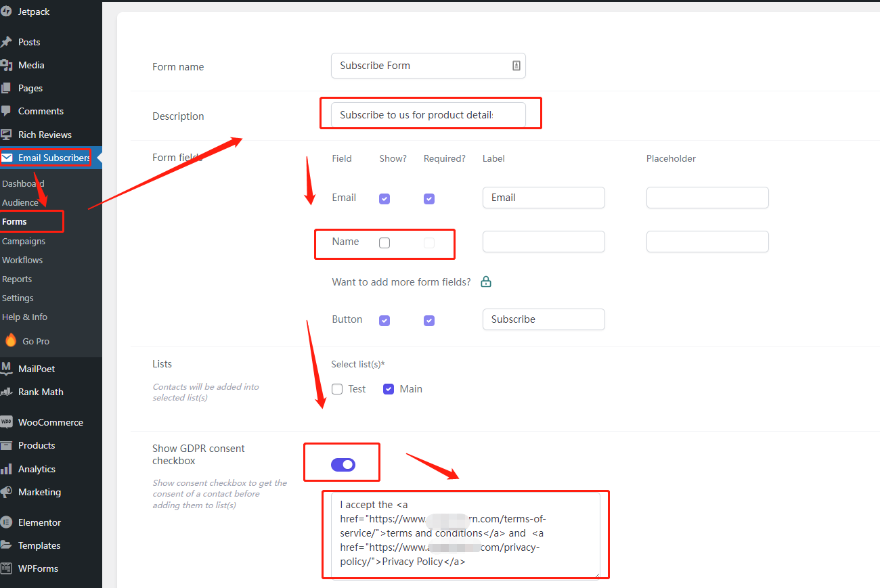Click the icon inside Form name field
Screen dimensions: 880x588
(x=516, y=66)
